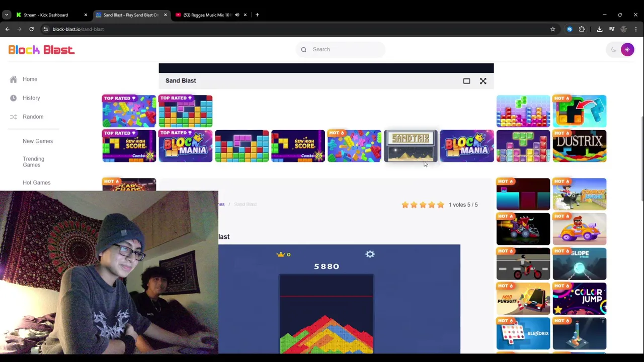
Task: Open the Chrome three-dot menu
Action: pos(636,29)
